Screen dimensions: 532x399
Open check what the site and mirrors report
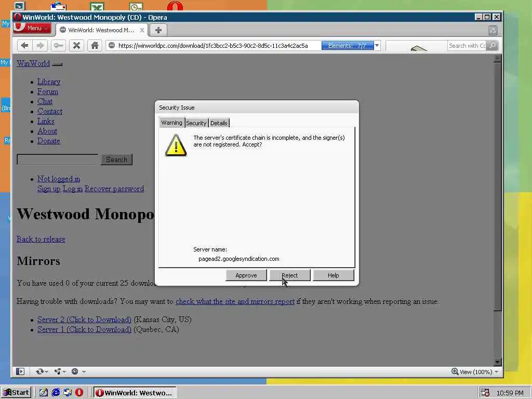(235, 301)
